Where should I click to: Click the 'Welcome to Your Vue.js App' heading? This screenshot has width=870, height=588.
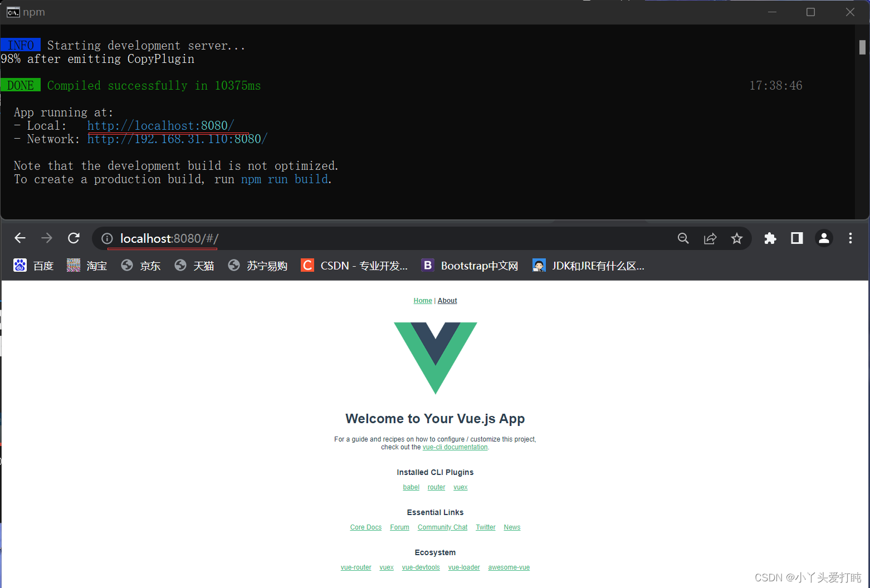coord(435,419)
